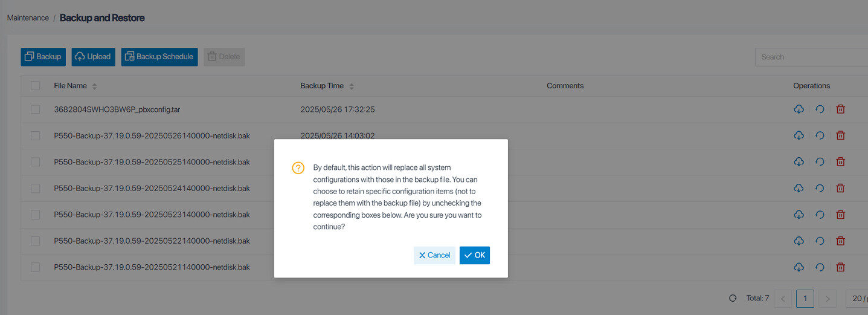Go to the next page arrow
The image size is (868, 315).
pos(828,298)
